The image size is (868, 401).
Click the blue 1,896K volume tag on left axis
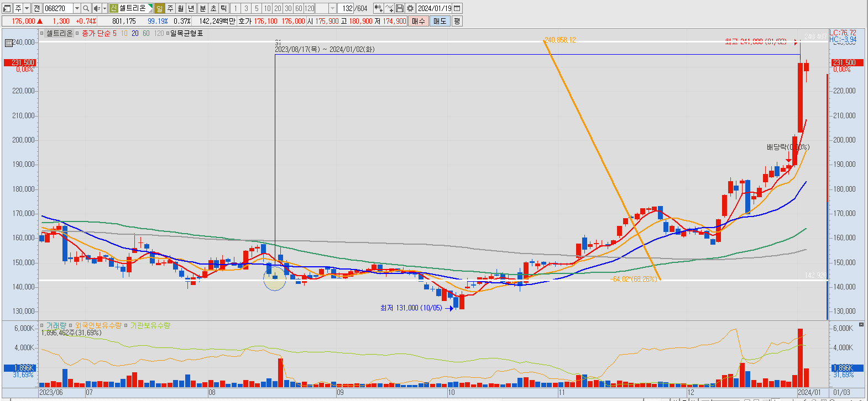[19, 368]
